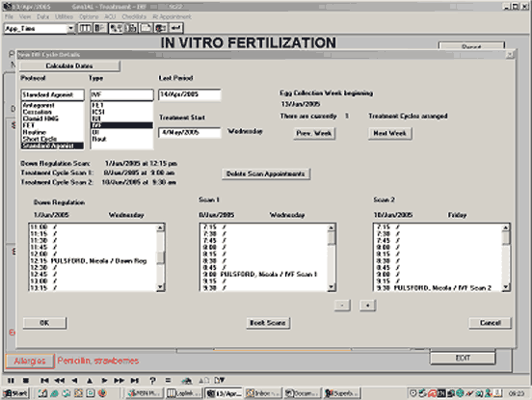Screen dimensions: 532x400
Task: Click the step back arrow icon
Action: 74,381
